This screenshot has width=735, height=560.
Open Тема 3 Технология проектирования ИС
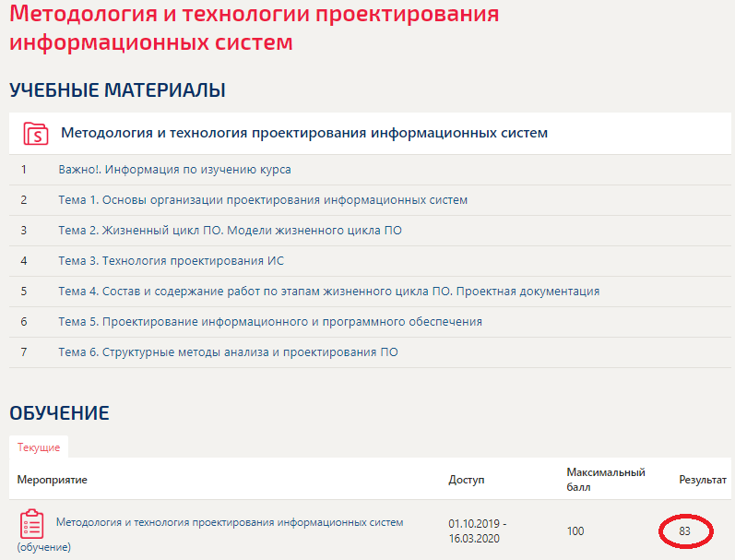point(172,261)
